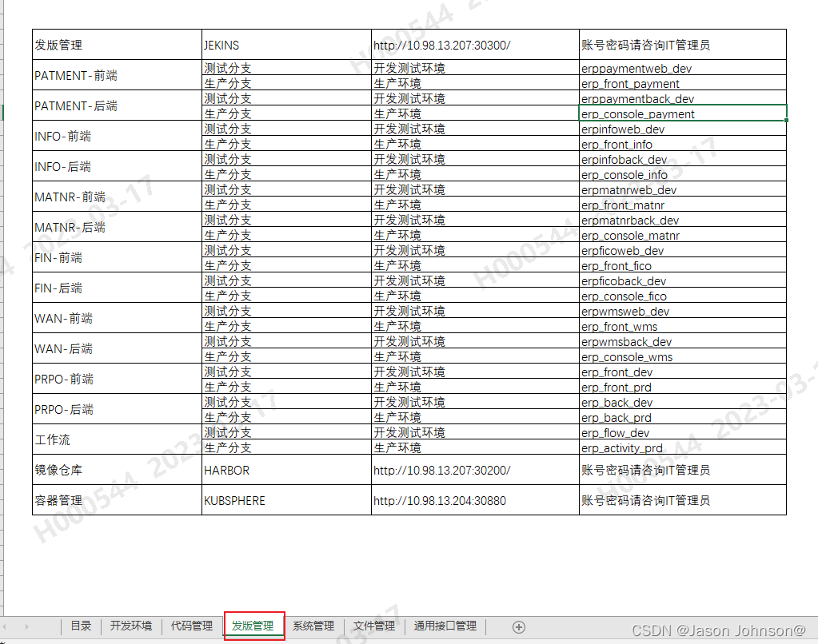Add a new sheet with the plus icon
Viewport: 818px width, 644px height.
click(x=519, y=626)
